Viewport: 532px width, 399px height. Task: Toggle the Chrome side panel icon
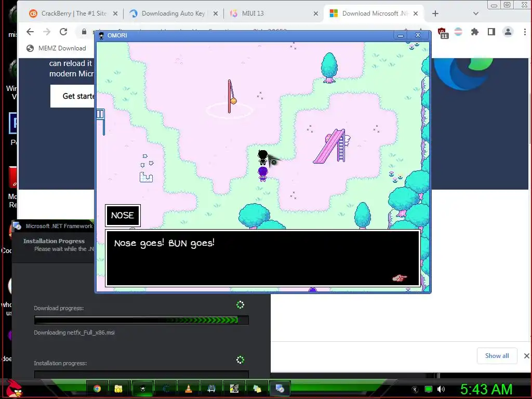(491, 32)
